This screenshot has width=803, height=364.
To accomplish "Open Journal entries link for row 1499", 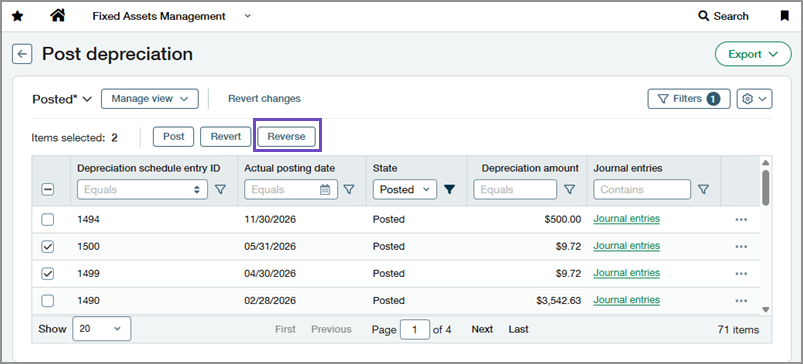I will (x=626, y=273).
